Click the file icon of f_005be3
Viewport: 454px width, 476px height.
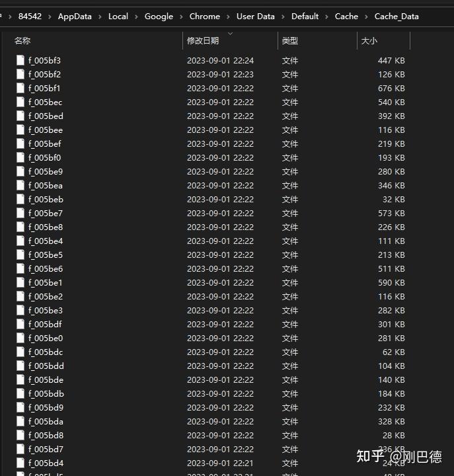(x=20, y=311)
